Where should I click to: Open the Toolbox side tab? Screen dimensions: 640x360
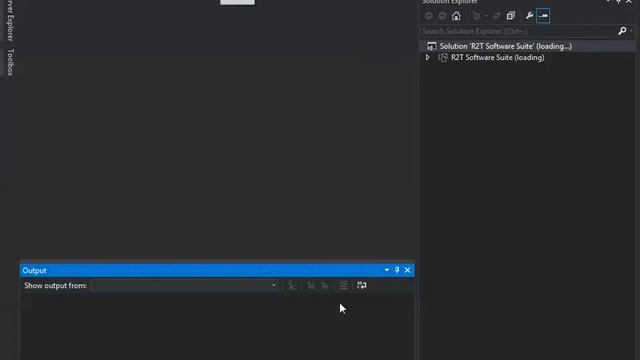[10, 62]
